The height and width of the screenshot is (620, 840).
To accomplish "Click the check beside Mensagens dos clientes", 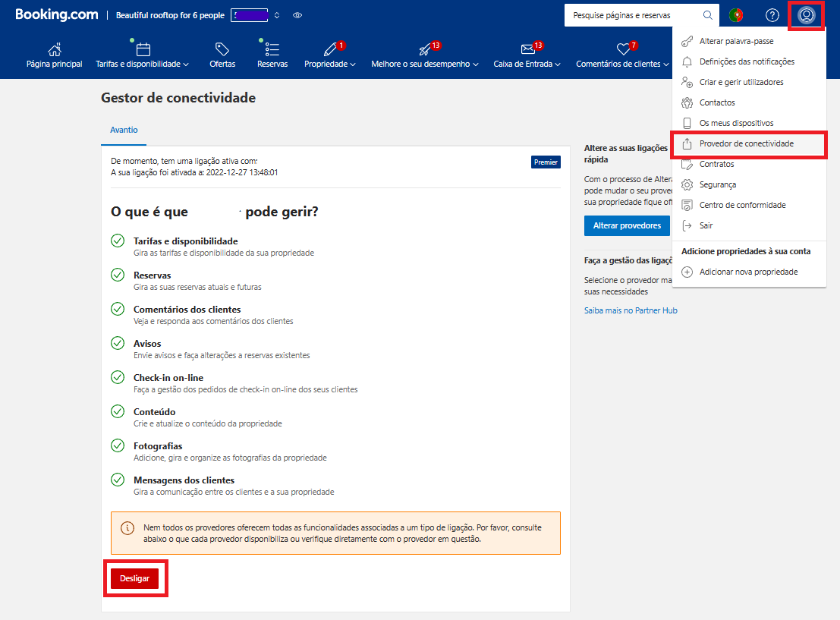I will click(118, 480).
